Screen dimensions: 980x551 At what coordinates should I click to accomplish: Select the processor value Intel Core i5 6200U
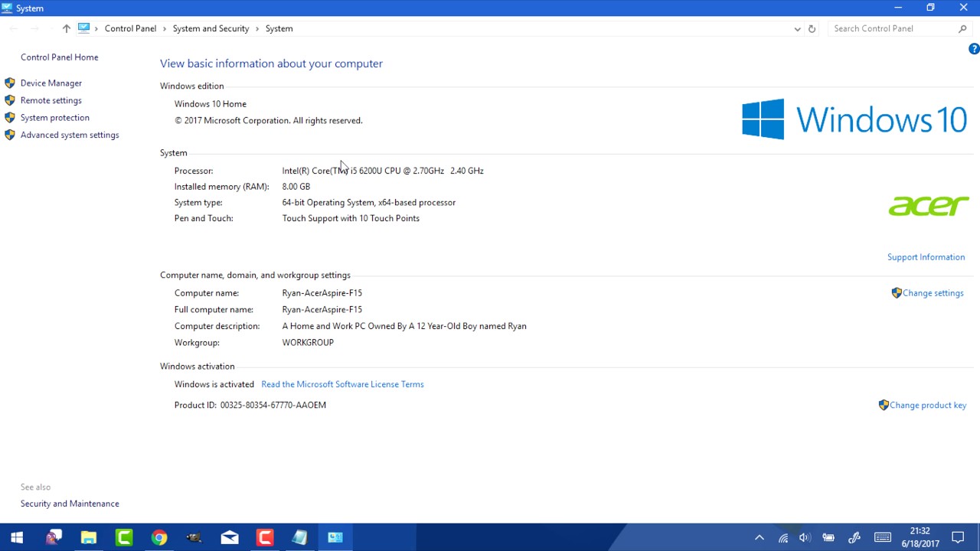pos(383,171)
